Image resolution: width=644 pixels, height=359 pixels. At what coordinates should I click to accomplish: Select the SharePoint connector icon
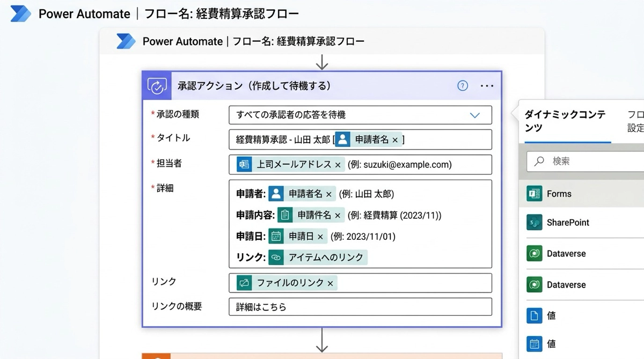pyautogui.click(x=534, y=223)
